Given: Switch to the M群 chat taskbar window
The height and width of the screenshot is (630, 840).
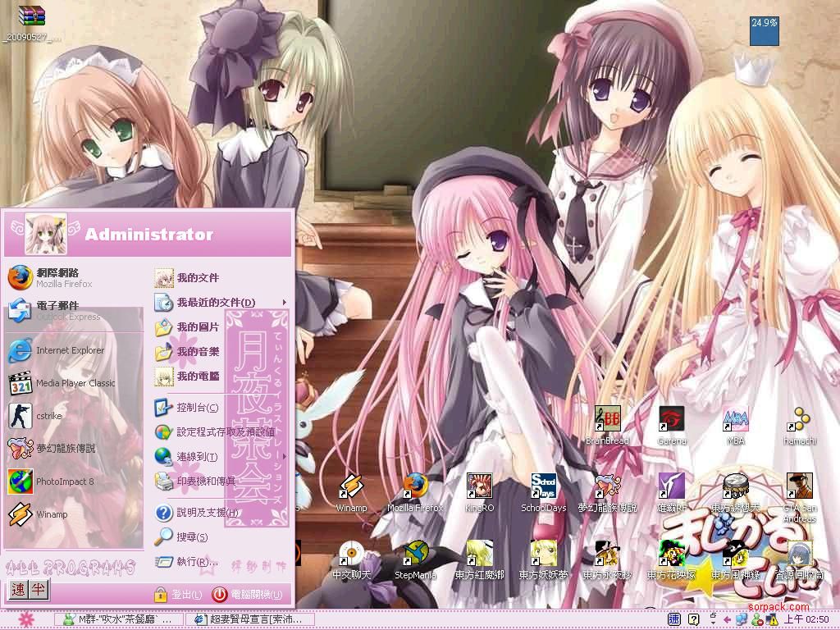Looking at the screenshot, I should pos(119,619).
